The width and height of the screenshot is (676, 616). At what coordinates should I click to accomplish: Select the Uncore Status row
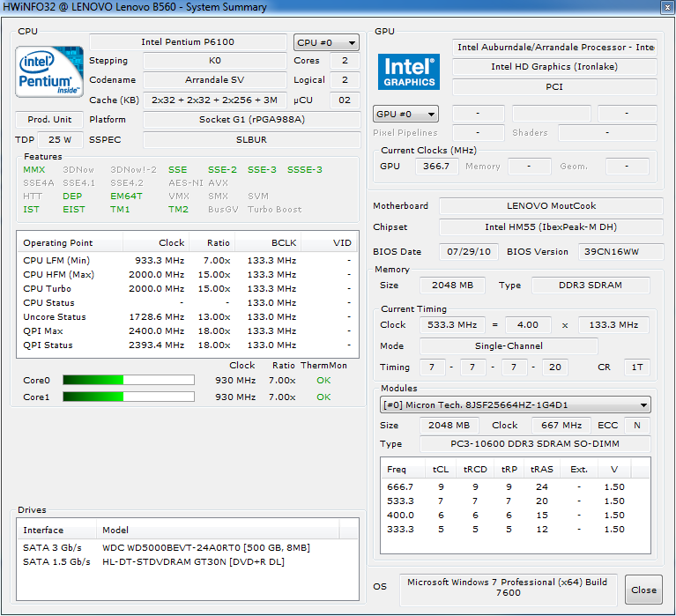188,317
